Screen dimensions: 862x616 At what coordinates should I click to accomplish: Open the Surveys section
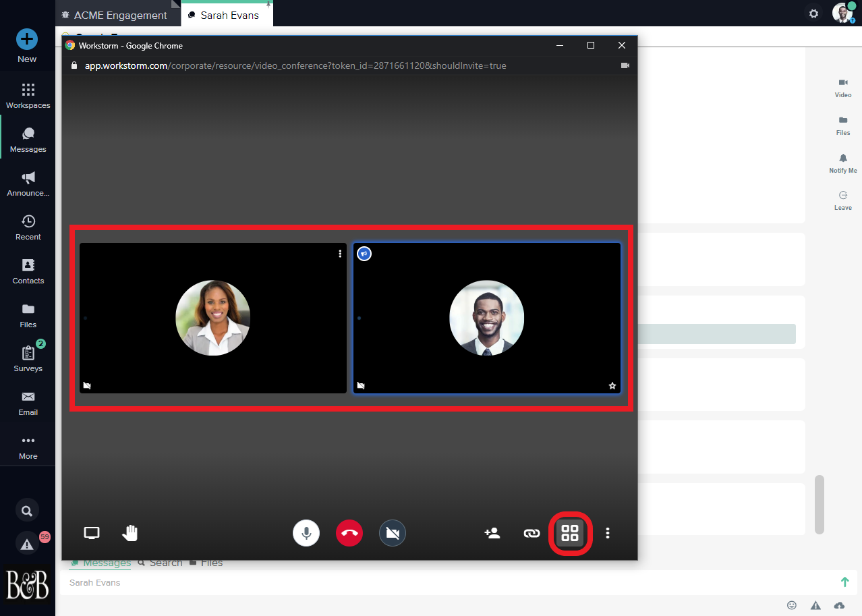point(28,359)
